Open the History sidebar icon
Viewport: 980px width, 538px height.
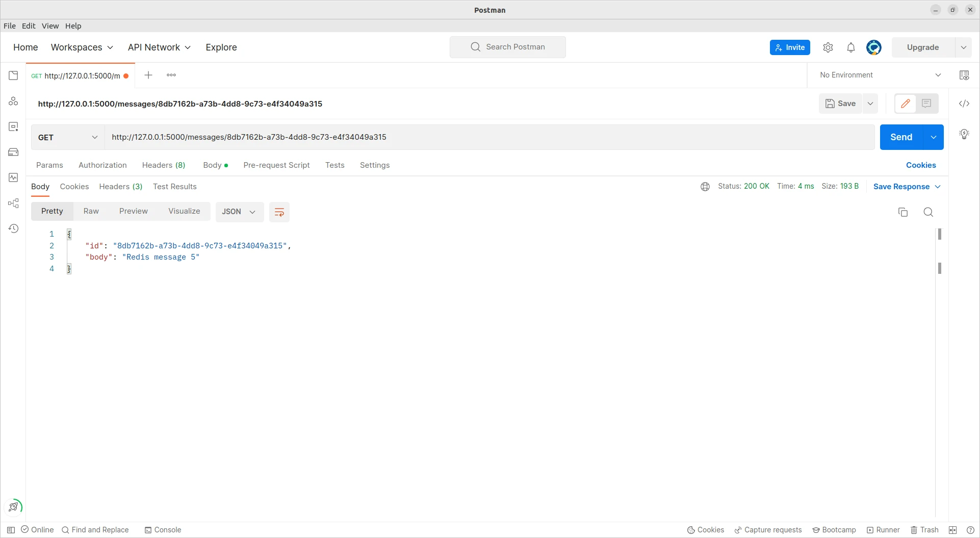[x=13, y=228]
